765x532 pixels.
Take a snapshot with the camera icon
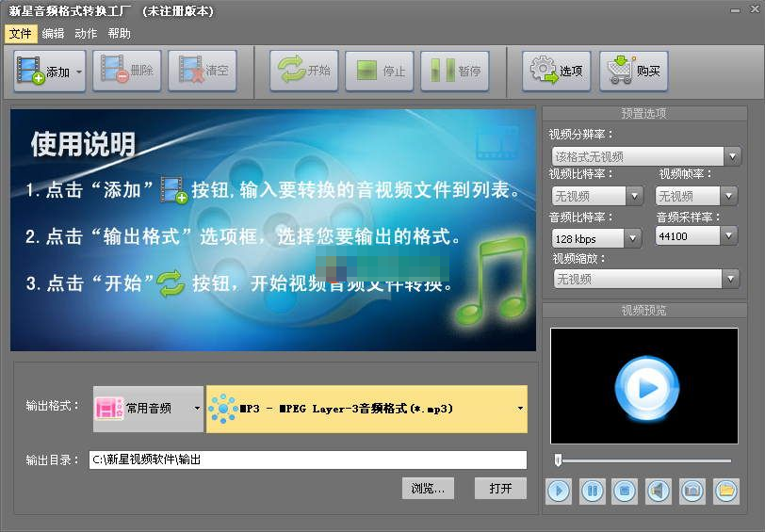(x=692, y=491)
